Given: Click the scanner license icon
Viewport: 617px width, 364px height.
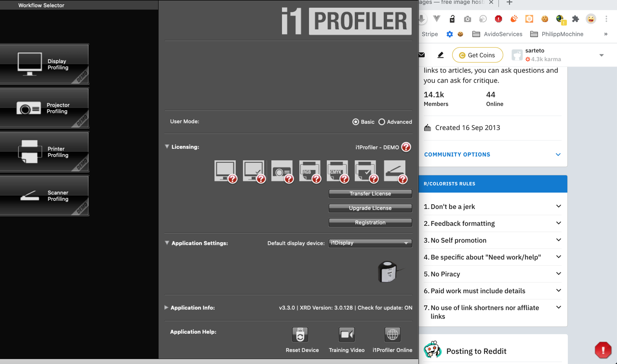Looking at the screenshot, I should click(x=395, y=171).
